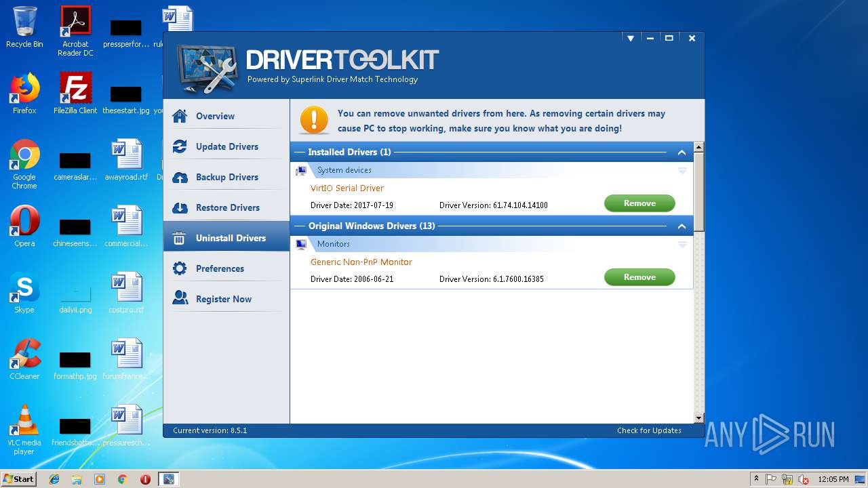Collapse the Installed Drivers section
Screen dimensions: 868x488
pos(682,152)
